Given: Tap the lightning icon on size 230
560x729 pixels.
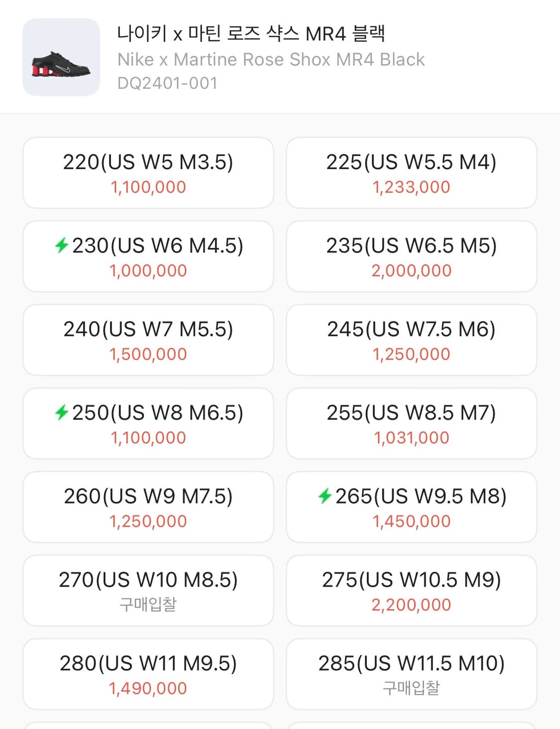Looking at the screenshot, I should pyautogui.click(x=61, y=245).
